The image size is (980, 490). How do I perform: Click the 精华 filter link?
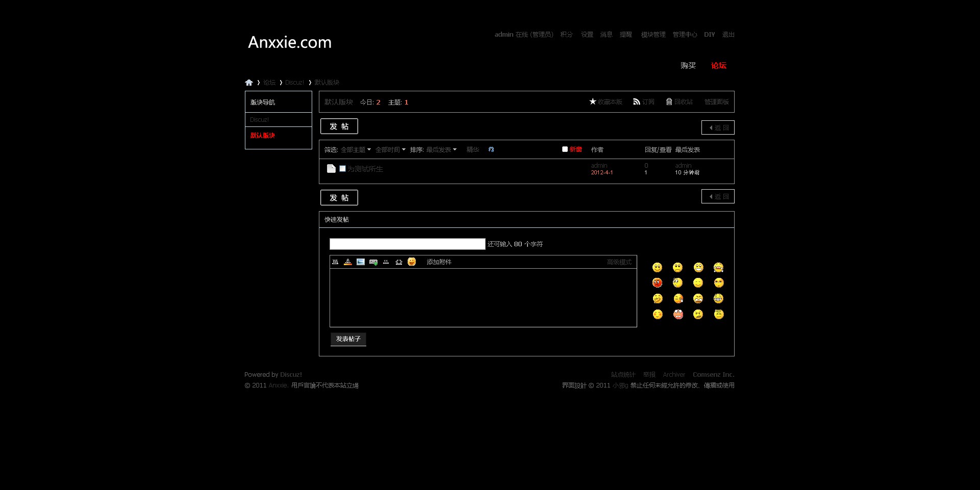(x=473, y=150)
